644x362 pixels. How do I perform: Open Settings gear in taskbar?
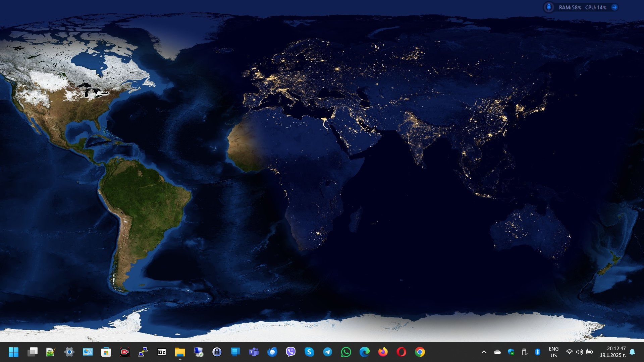tap(69, 352)
